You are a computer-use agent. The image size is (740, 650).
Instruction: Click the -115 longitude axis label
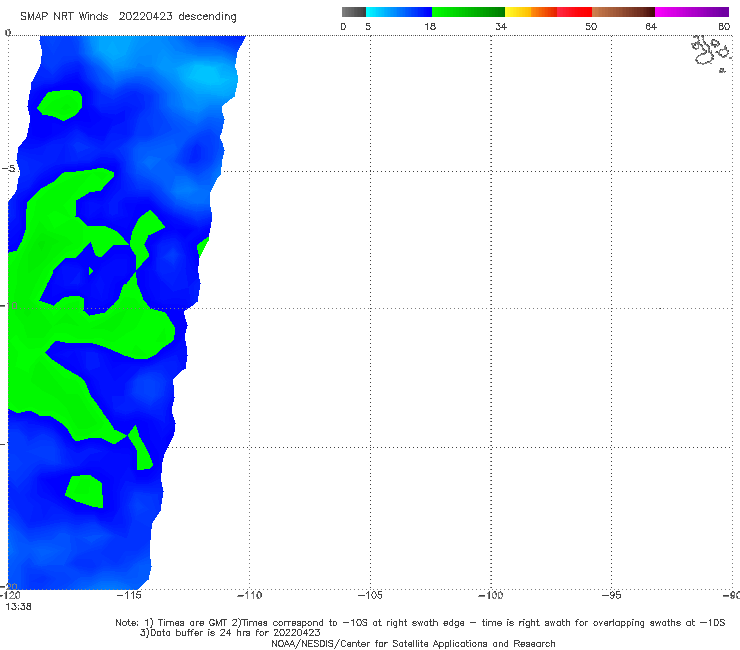[x=129, y=595]
